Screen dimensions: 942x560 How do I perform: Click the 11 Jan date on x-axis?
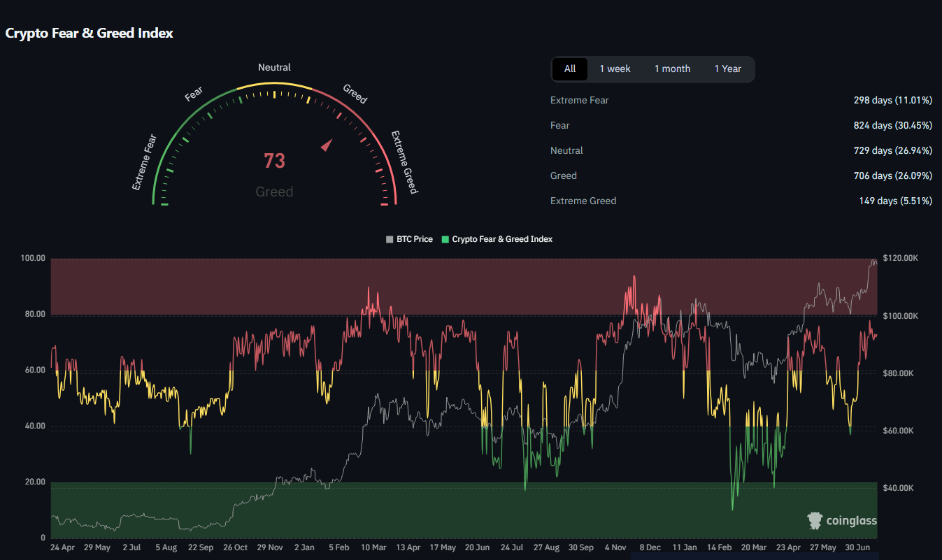pyautogui.click(x=685, y=547)
